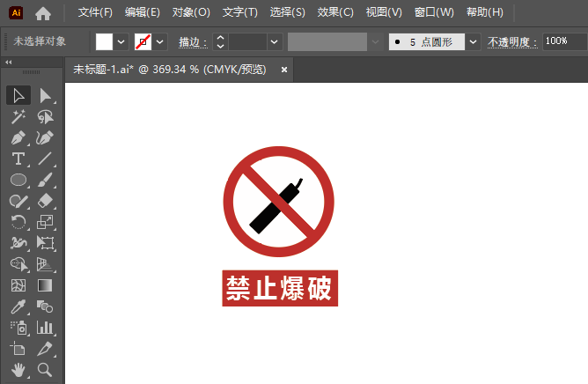
Task: Expand the stroke color dropdown arrow
Action: coord(159,41)
